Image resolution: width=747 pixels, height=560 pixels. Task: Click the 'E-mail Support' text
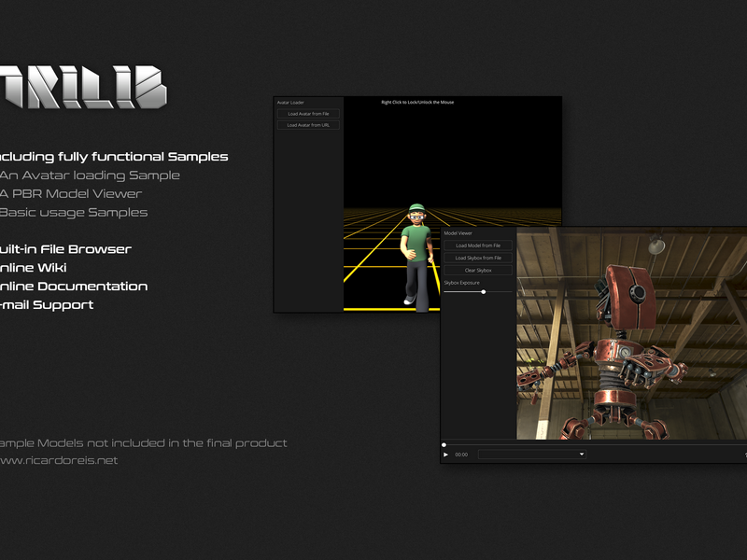pos(46,305)
